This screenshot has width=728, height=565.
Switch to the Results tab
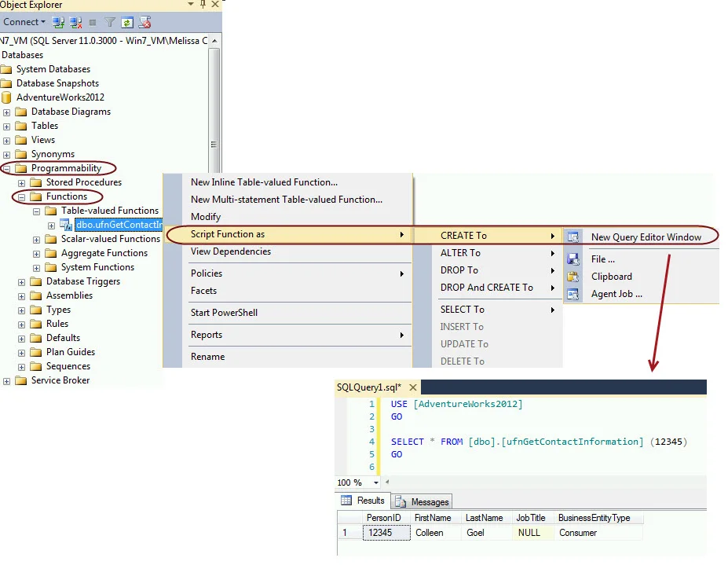(x=363, y=501)
